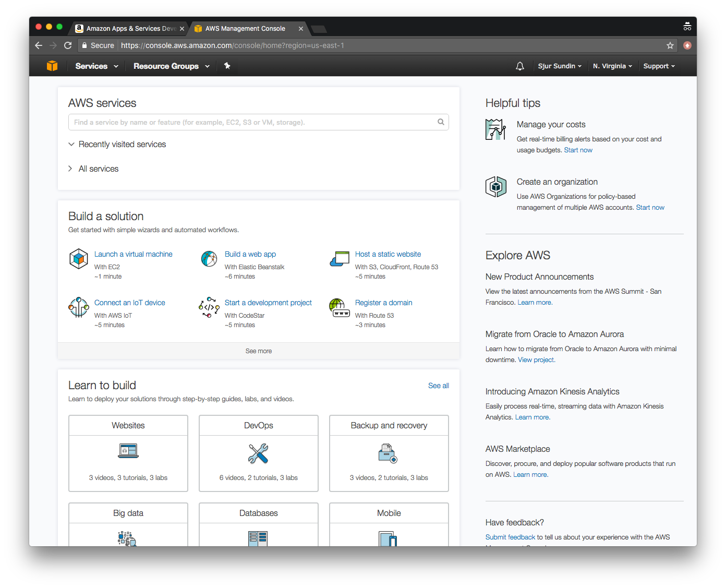This screenshot has width=726, height=588.
Task: Click the pin shortcuts icon in navbar
Action: coord(227,66)
